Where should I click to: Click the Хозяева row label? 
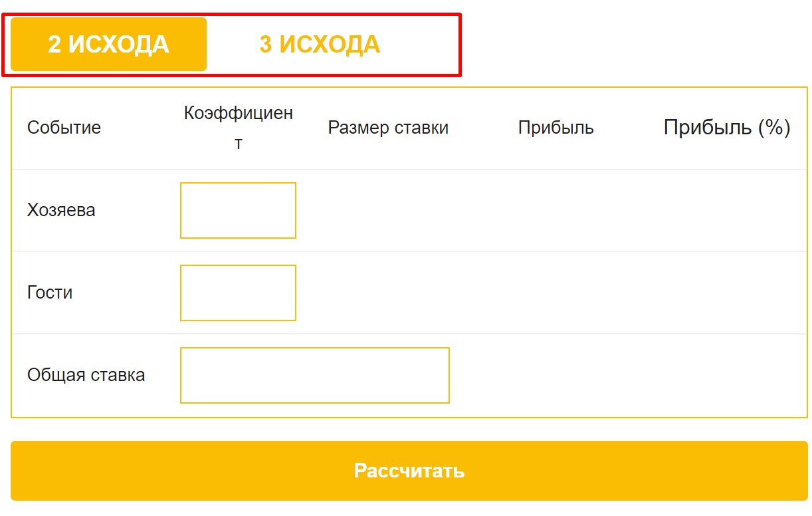(61, 210)
